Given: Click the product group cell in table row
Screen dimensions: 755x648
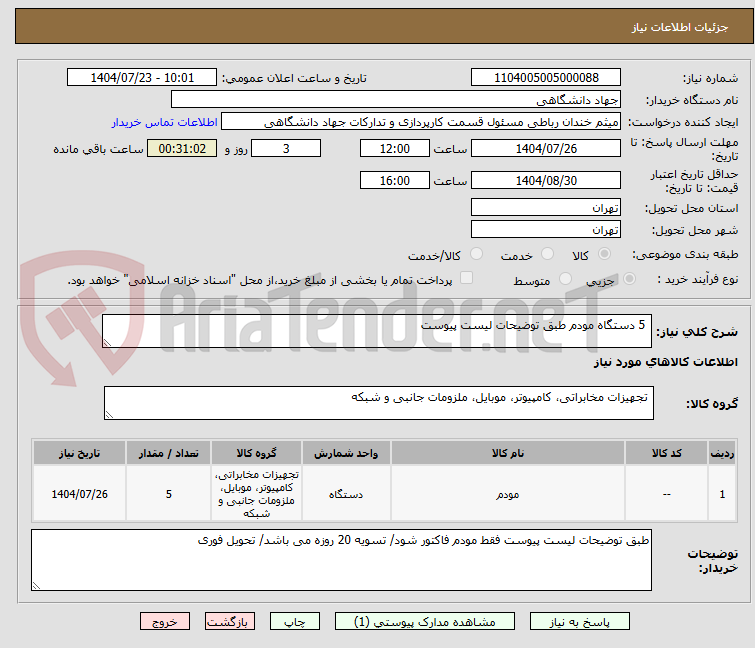Looking at the screenshot, I should pos(256,493).
